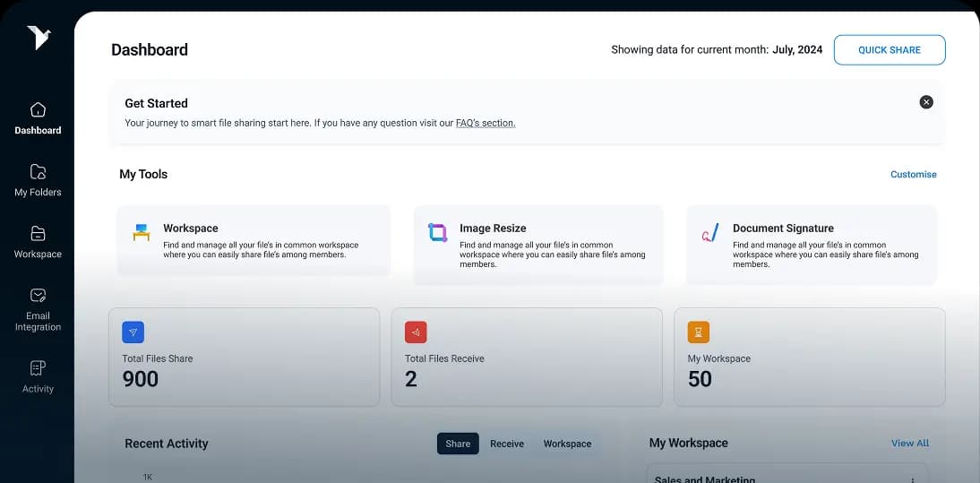
Task: Click the orange My Workspace hourglass icon
Action: point(699,332)
